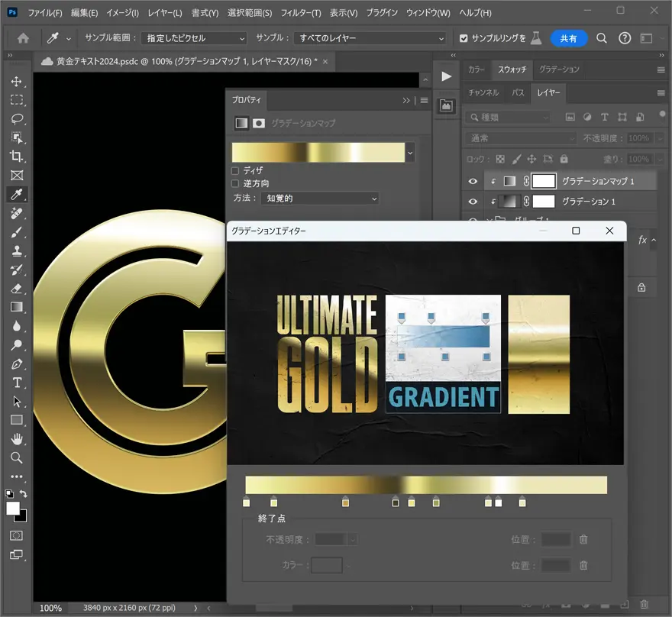The image size is (672, 617).
Task: Select the white gradient color stop
Action: point(499,502)
